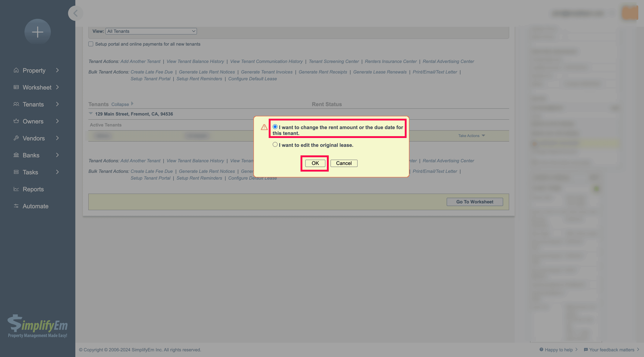
Task: Navigate to Reports section
Action: pos(33,189)
